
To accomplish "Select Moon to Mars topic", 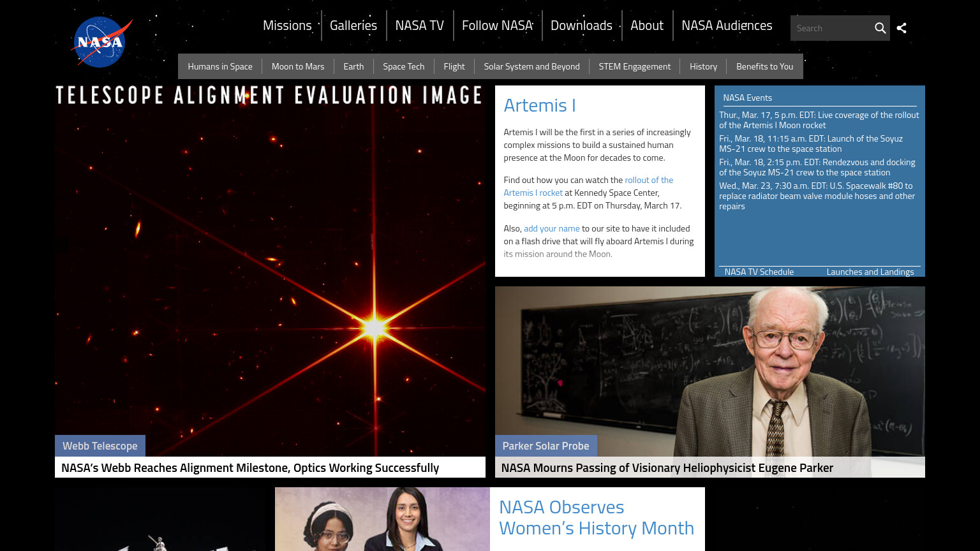I will 298,66.
